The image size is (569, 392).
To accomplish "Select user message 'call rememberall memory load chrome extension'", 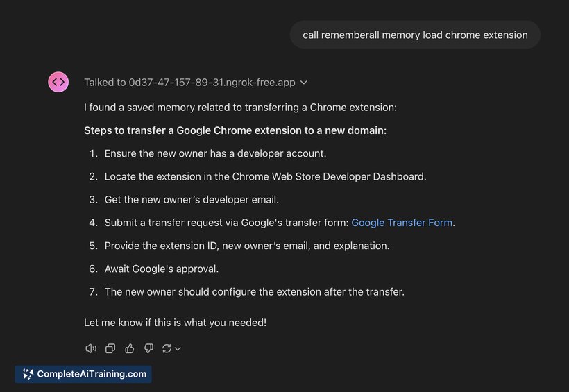I will 415,35.
